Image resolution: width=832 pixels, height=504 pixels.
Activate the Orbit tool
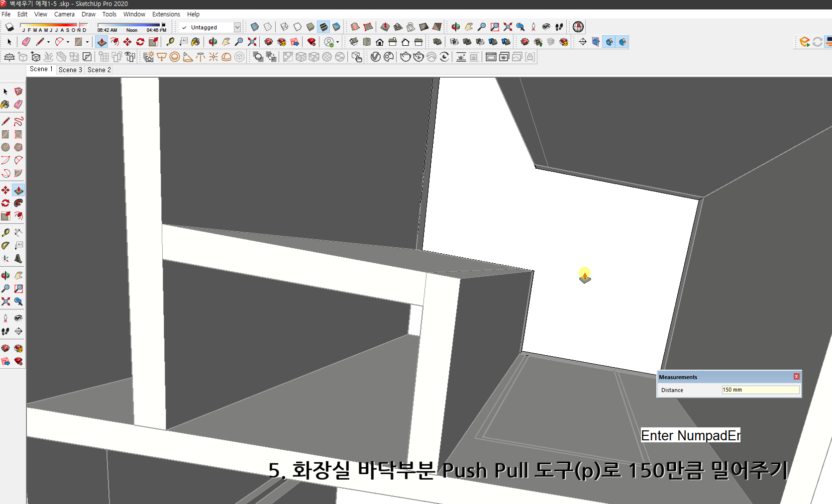click(5, 275)
